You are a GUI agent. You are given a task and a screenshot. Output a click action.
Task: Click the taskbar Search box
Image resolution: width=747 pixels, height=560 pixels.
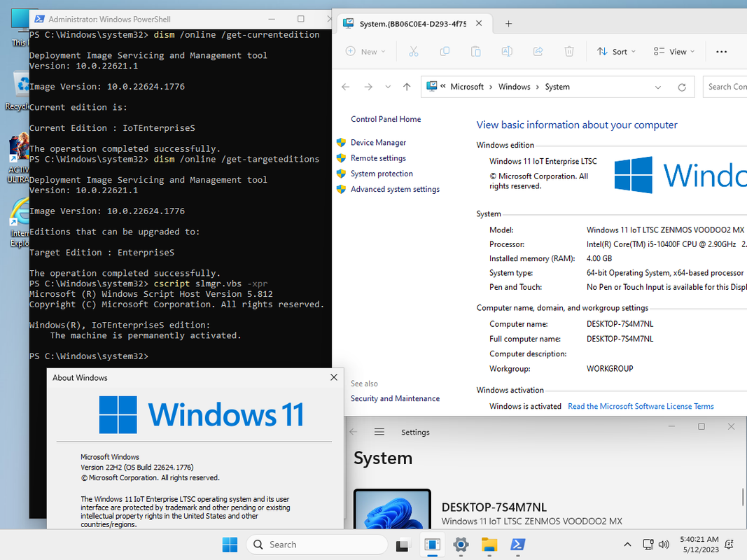point(317,545)
